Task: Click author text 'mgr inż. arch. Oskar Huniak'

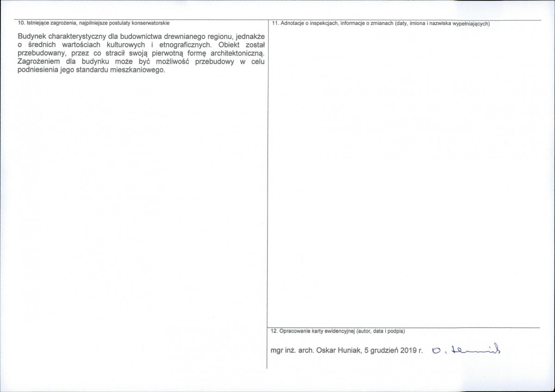Action: point(316,351)
